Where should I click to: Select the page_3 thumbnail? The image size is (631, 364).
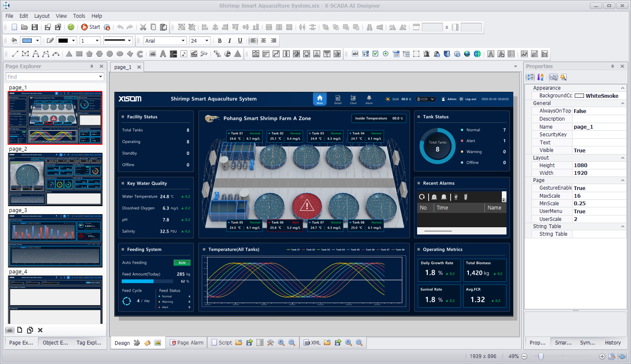(55, 240)
